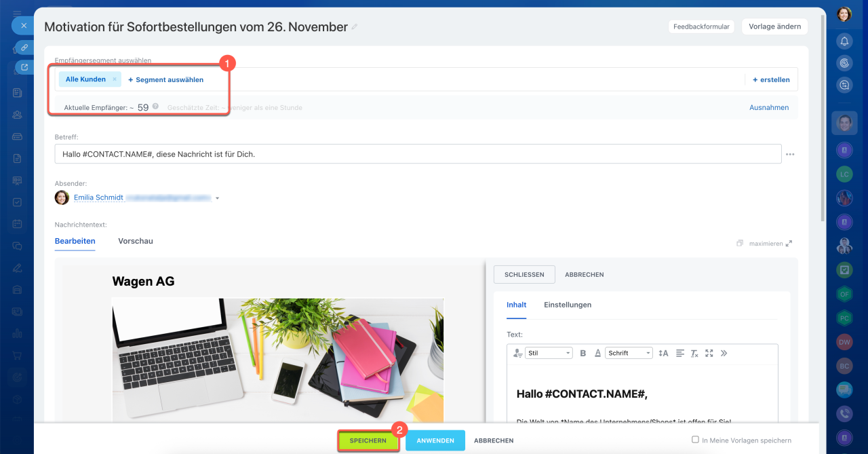Open the tasks checkmark icon in left menu

pyautogui.click(x=18, y=202)
